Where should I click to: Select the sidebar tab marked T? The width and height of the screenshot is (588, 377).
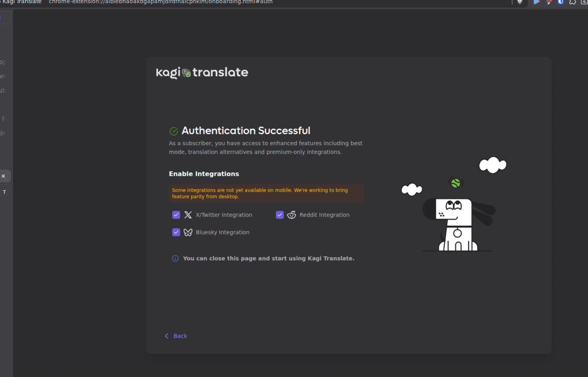[4, 192]
